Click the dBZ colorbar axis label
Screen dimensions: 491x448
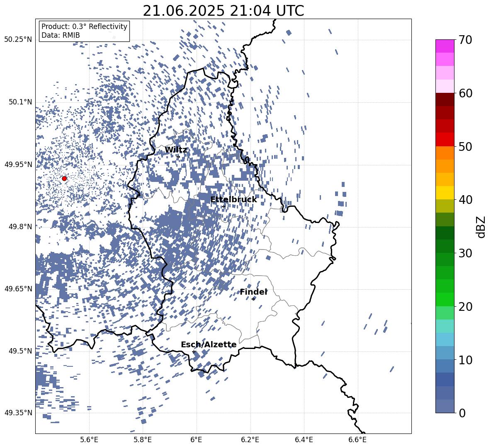point(481,227)
